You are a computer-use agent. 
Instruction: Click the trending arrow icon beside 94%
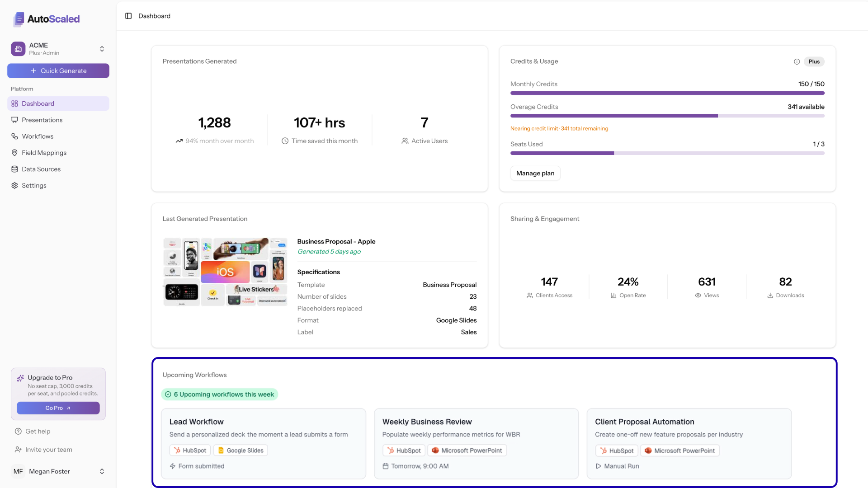click(179, 141)
